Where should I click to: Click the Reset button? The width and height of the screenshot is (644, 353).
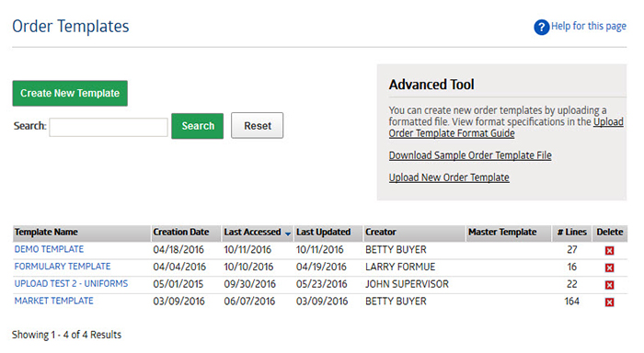coord(257,126)
